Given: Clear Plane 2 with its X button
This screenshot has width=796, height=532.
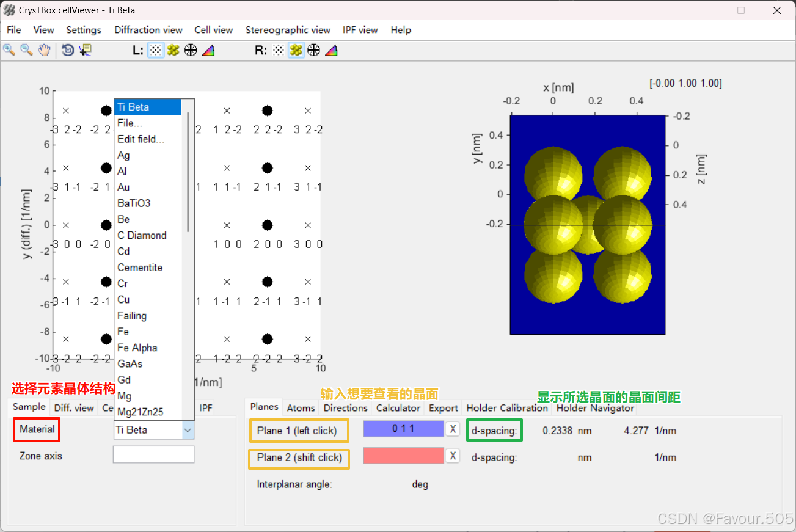Looking at the screenshot, I should pyautogui.click(x=453, y=456).
